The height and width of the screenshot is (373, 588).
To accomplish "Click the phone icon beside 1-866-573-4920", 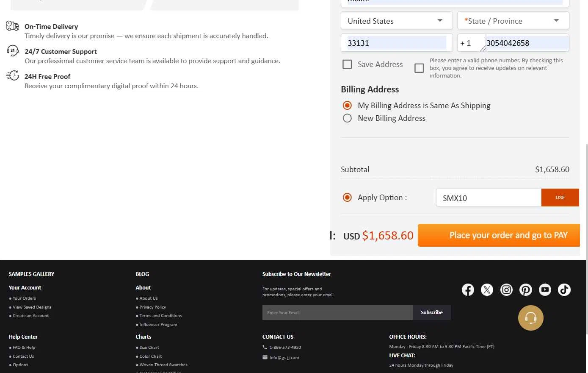I will 265,347.
